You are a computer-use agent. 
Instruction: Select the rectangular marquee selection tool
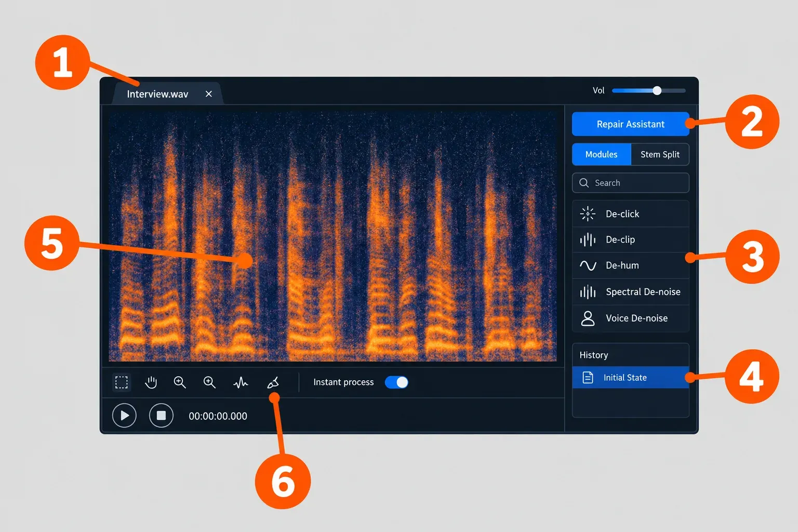click(122, 382)
